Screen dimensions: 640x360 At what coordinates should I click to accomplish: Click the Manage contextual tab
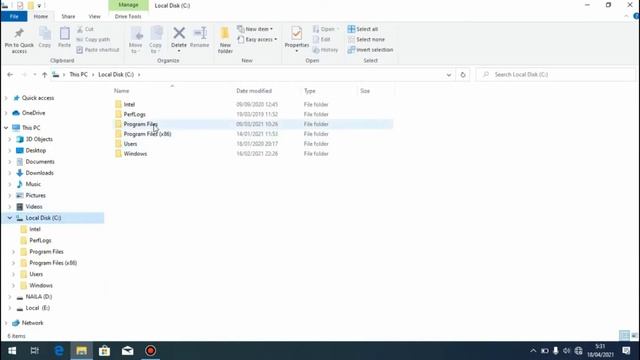(x=128, y=5)
